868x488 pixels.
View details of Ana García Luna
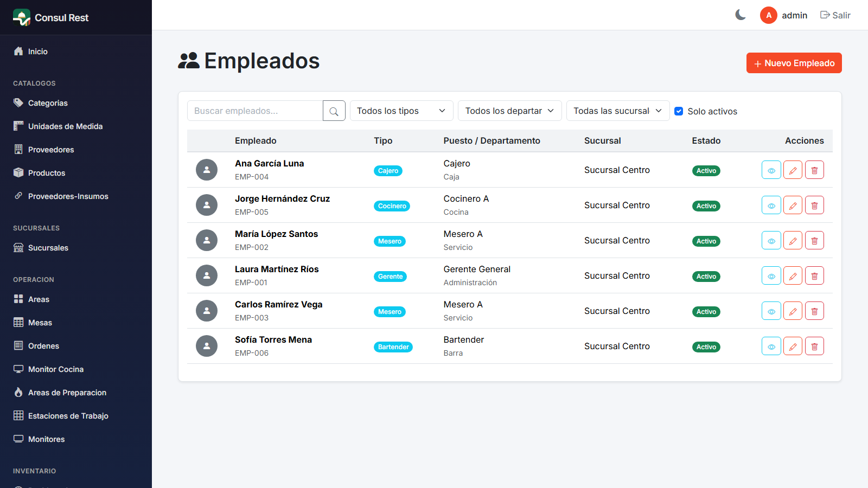click(771, 170)
